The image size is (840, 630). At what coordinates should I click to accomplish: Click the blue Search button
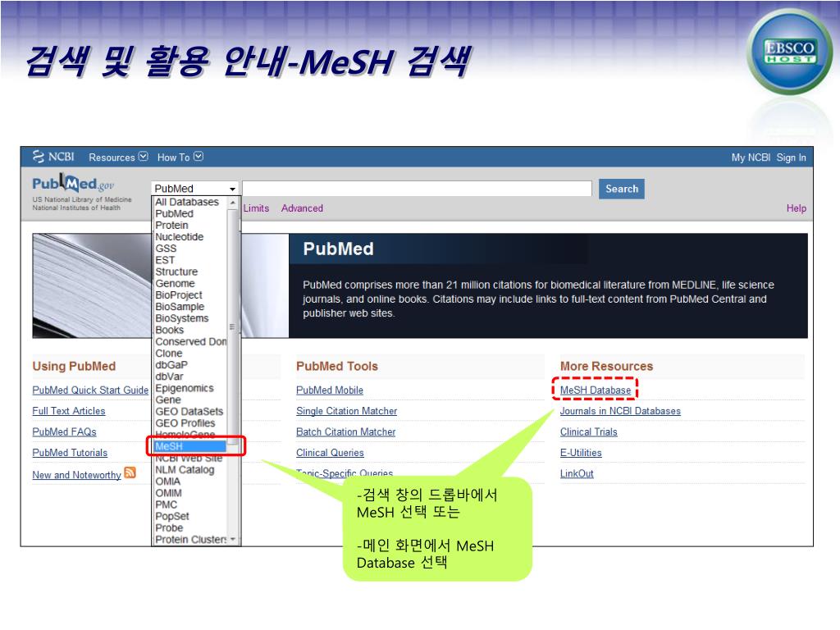(622, 189)
